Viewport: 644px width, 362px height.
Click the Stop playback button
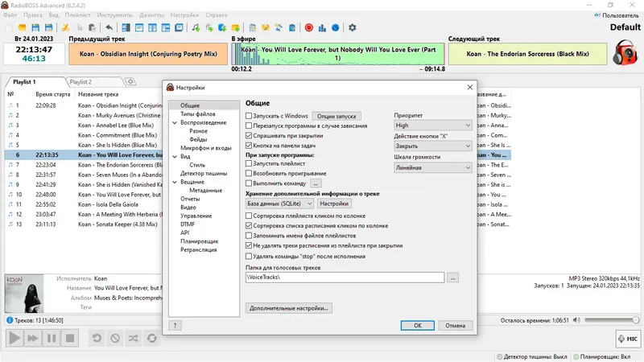[x=70, y=338]
